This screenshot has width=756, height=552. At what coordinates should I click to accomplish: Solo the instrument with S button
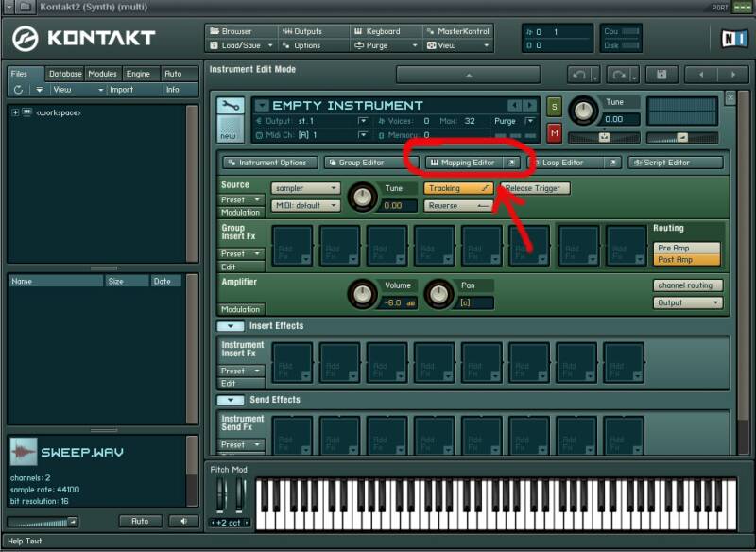tap(554, 107)
